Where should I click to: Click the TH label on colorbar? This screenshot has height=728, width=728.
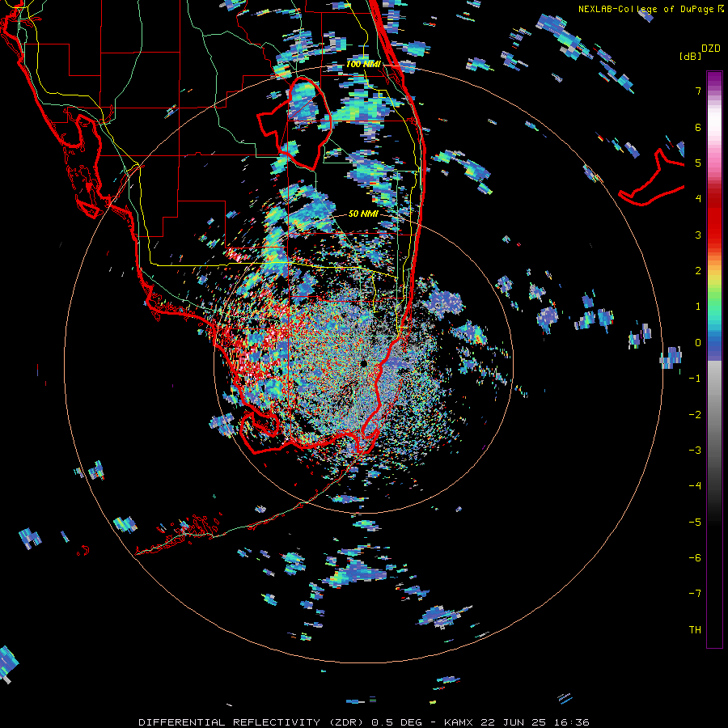tap(695, 630)
